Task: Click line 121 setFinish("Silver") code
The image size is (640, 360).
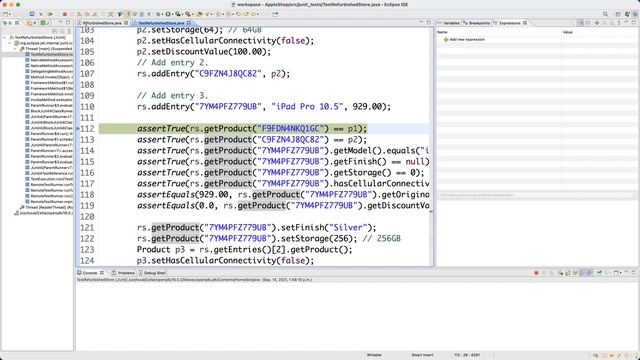Action: click(256, 227)
